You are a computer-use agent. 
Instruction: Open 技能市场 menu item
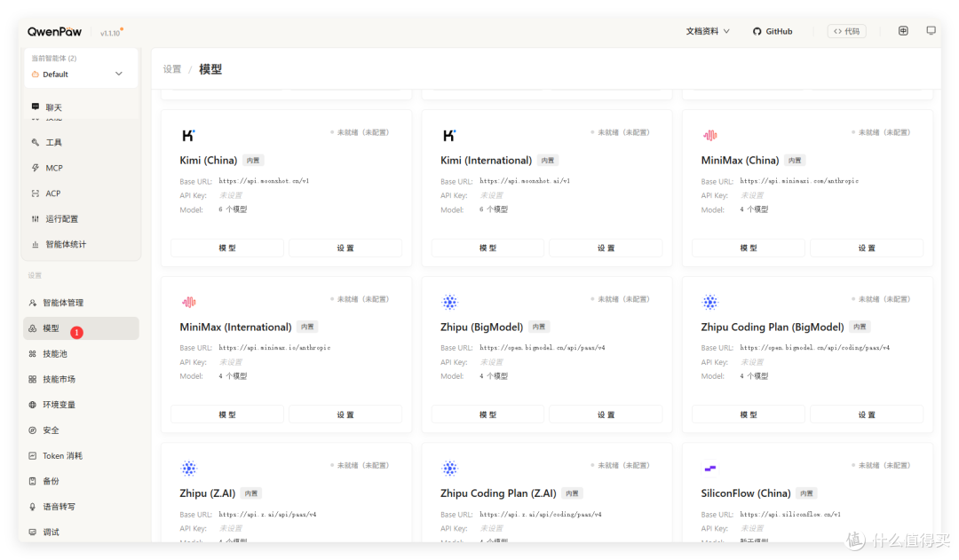(x=59, y=379)
